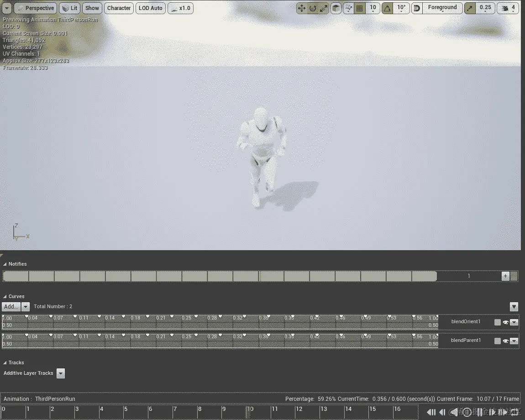Open viewport options dropdown arrow
This screenshot has width=525, height=420.
tap(7, 8)
